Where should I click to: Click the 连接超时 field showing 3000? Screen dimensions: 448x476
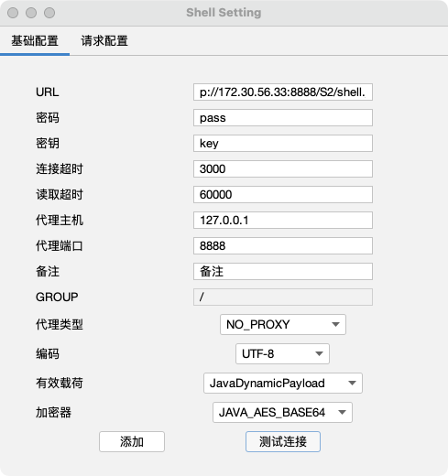coord(283,168)
